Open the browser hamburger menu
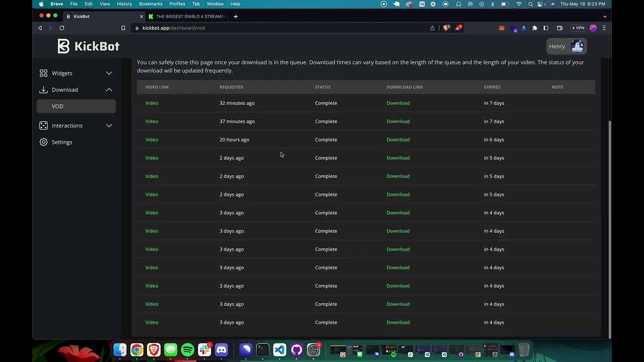 coord(604,28)
